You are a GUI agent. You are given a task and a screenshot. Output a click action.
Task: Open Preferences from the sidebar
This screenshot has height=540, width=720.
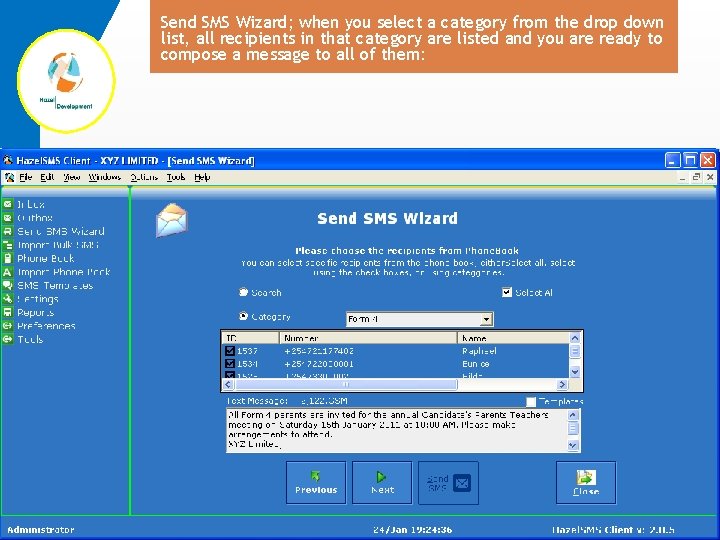(x=46, y=326)
